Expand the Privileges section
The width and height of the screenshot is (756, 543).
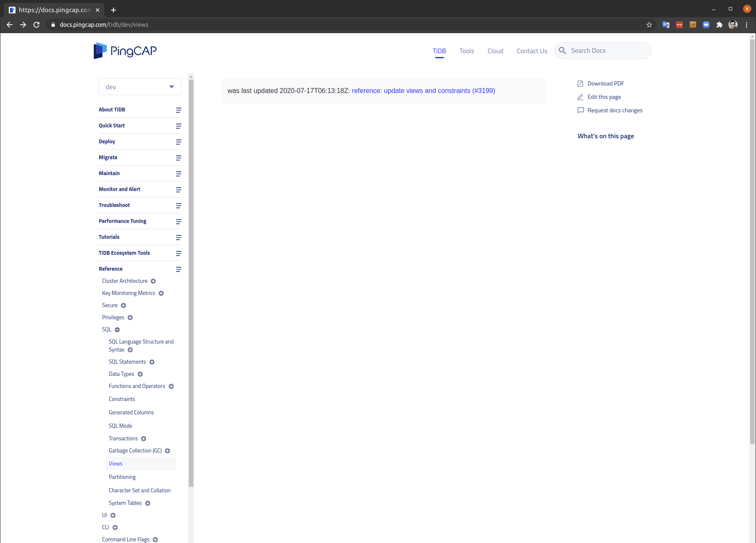pyautogui.click(x=130, y=318)
